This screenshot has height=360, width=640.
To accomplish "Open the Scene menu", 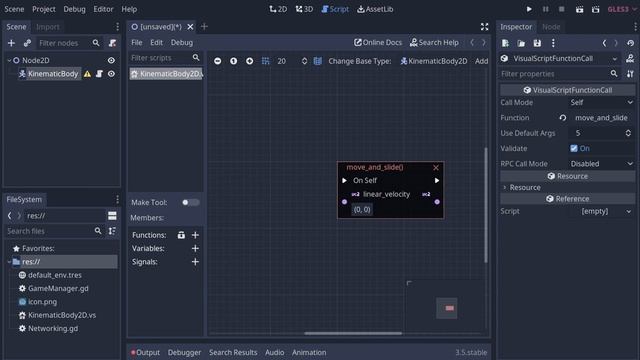I will coord(14,9).
